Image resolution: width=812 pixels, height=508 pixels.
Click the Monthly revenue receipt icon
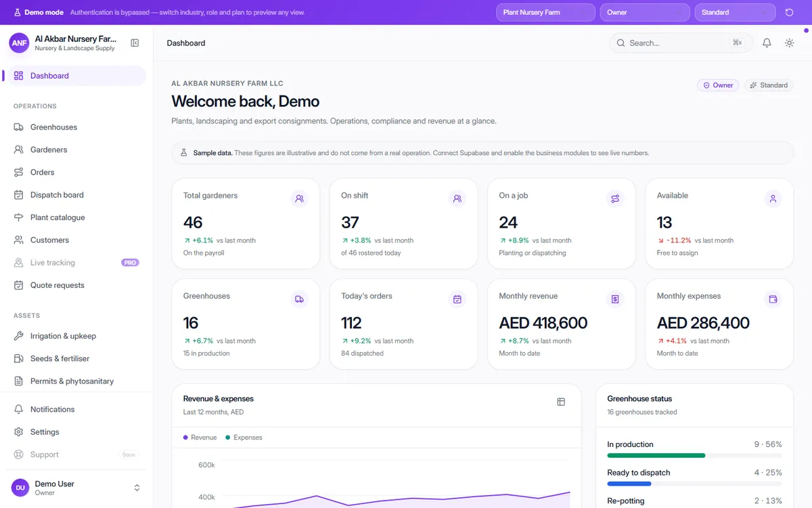click(x=615, y=299)
